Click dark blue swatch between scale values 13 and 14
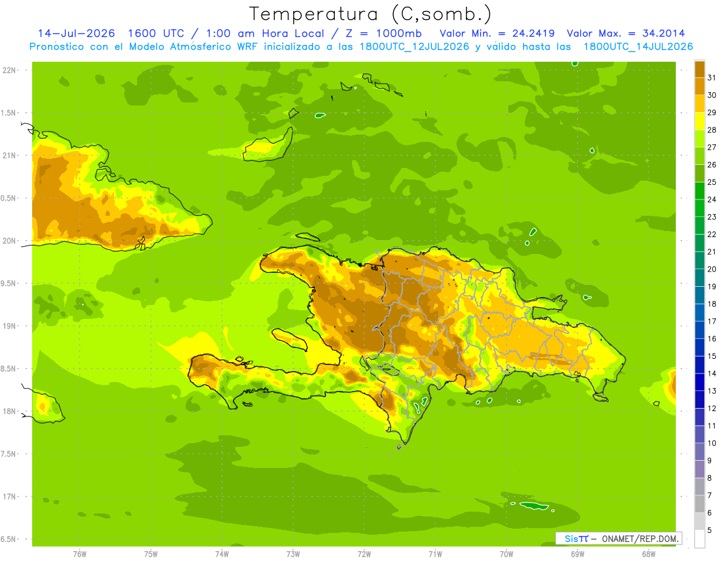 (x=699, y=382)
